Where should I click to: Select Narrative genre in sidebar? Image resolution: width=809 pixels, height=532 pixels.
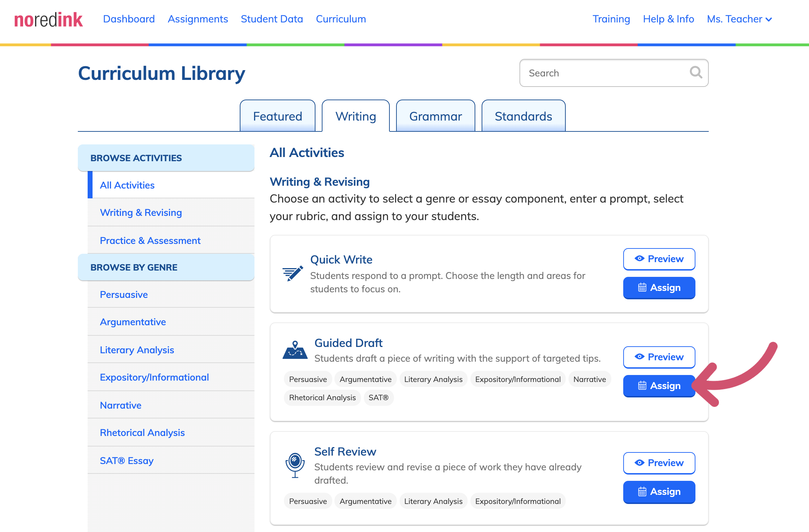(x=171, y=405)
